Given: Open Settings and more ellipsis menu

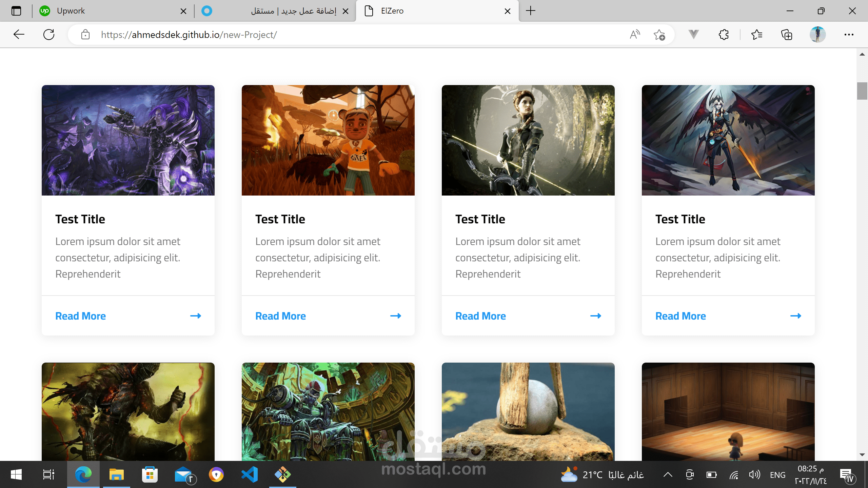Looking at the screenshot, I should [x=849, y=35].
